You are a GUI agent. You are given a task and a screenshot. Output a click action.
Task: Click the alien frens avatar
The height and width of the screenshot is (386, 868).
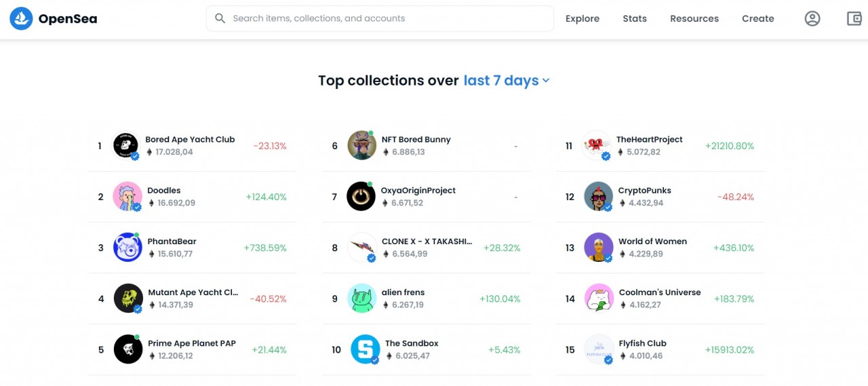pyautogui.click(x=361, y=298)
